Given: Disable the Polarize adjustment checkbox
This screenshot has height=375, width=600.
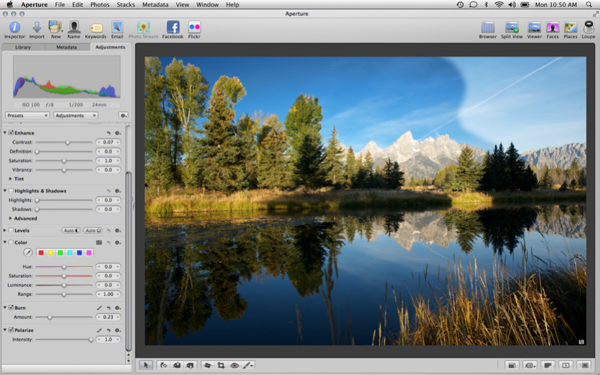Looking at the screenshot, I should coord(11,330).
